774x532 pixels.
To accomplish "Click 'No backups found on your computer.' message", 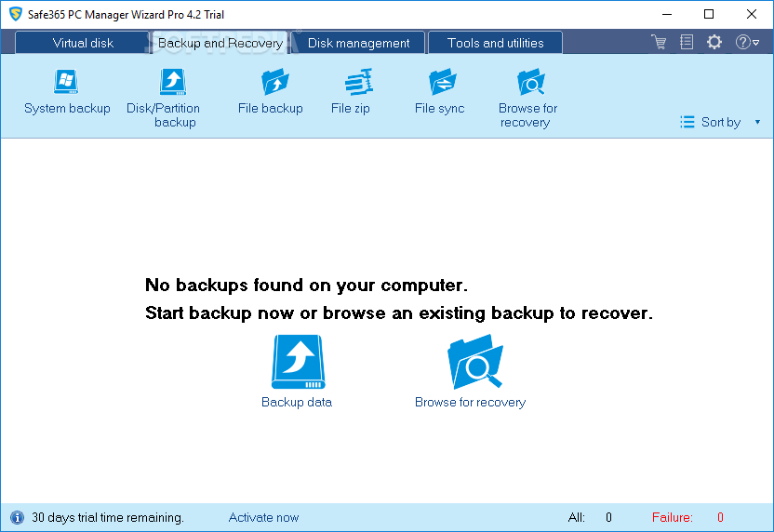I will [x=306, y=285].
